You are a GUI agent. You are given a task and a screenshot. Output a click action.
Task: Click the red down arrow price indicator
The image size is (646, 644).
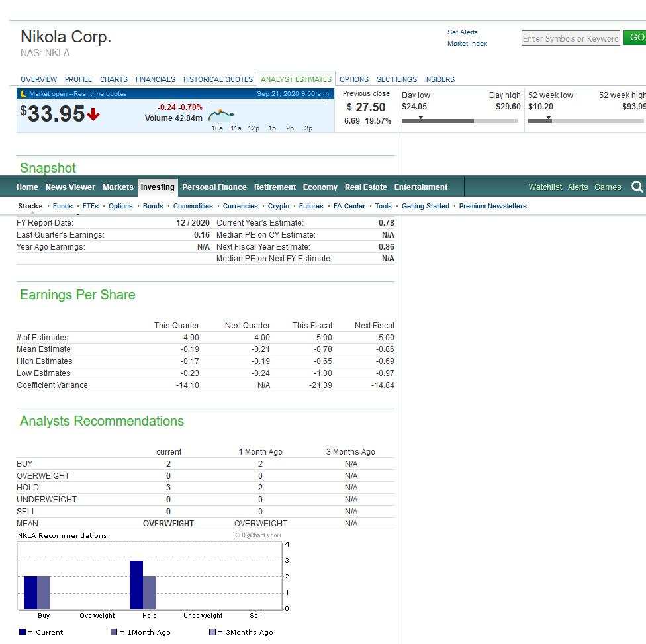93,114
